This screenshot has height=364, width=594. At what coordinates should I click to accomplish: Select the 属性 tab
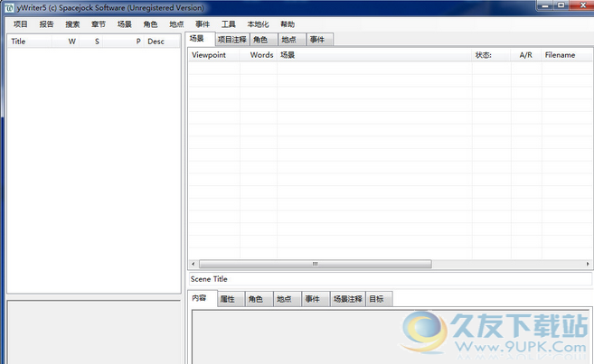231,299
